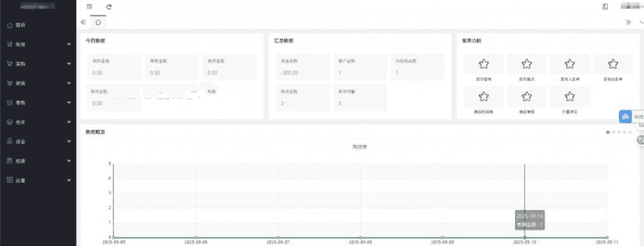Select the third chart carousel dot
Viewport: 644px width, 246px height.
coord(620,133)
